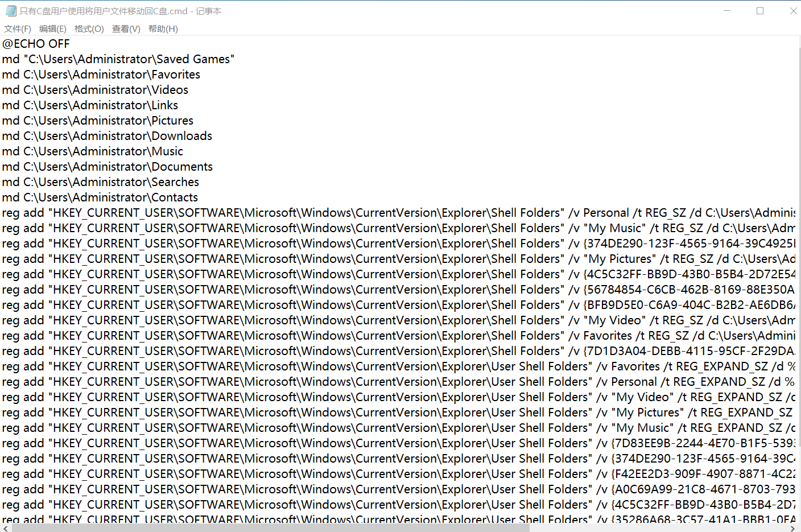This screenshot has height=532, width=801.
Task: Close the Notepad window
Action: 793,11
